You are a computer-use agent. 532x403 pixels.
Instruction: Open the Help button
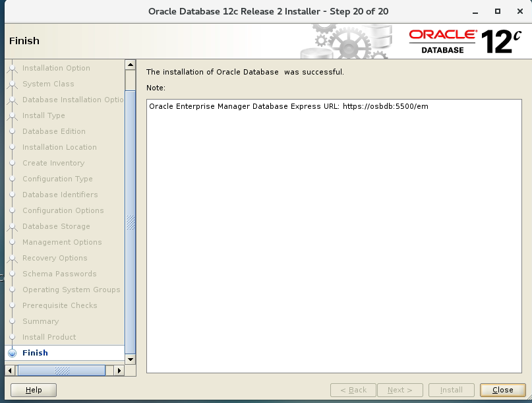(34, 390)
